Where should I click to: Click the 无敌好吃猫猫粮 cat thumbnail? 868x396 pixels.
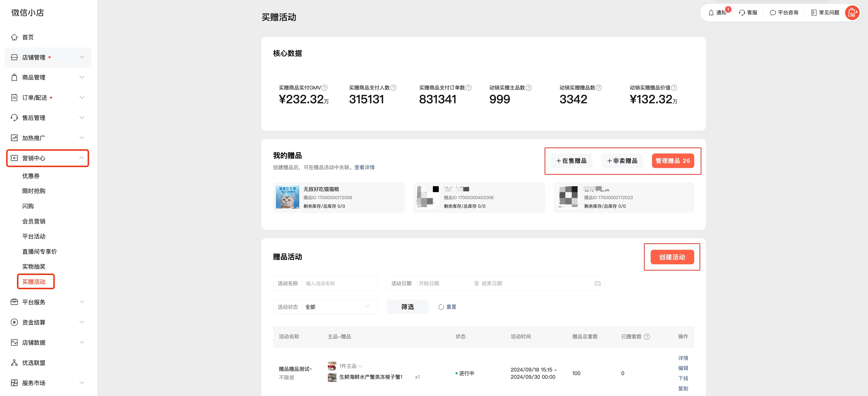(x=287, y=197)
